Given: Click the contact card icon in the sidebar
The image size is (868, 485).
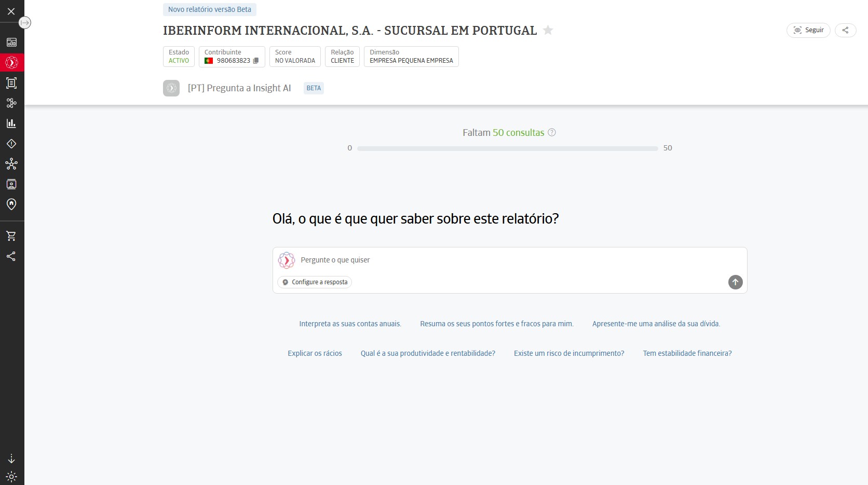Looking at the screenshot, I should point(11,184).
